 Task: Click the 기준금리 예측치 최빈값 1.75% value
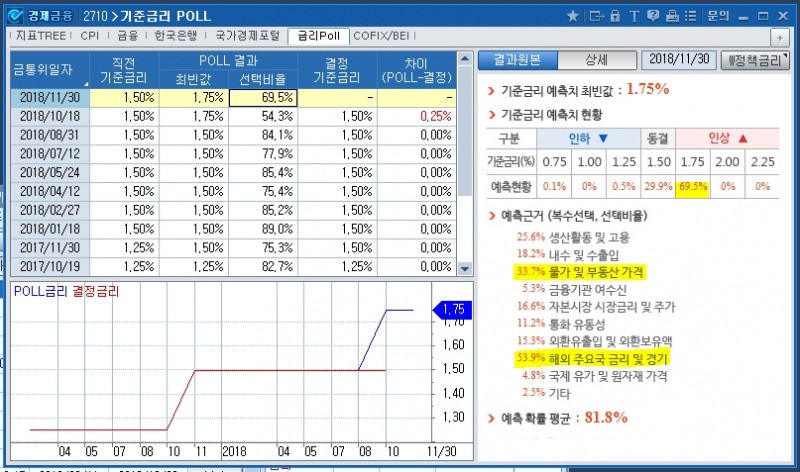coord(647,89)
